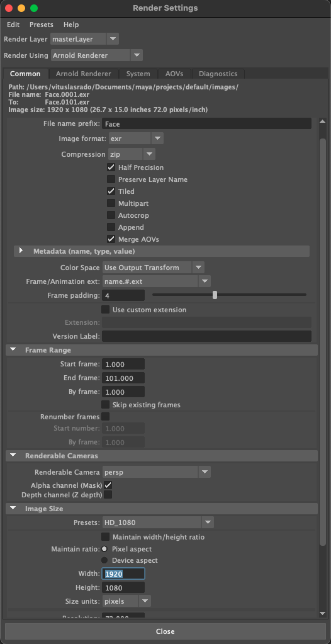This screenshot has width=331, height=644.
Task: Close the Render Settings window
Action: pyautogui.click(x=9, y=8)
